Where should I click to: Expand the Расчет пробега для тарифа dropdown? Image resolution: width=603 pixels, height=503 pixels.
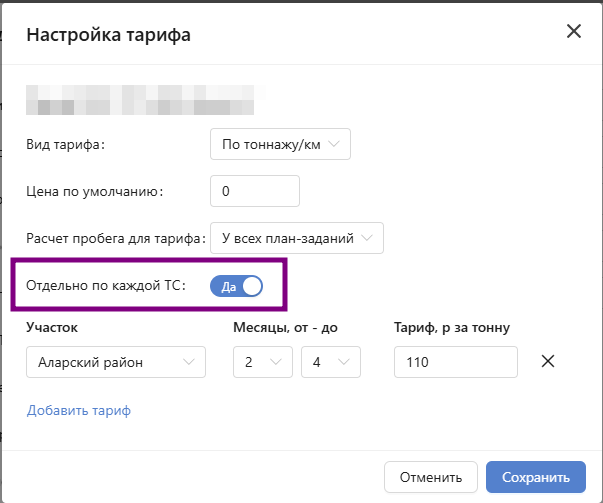(297, 238)
